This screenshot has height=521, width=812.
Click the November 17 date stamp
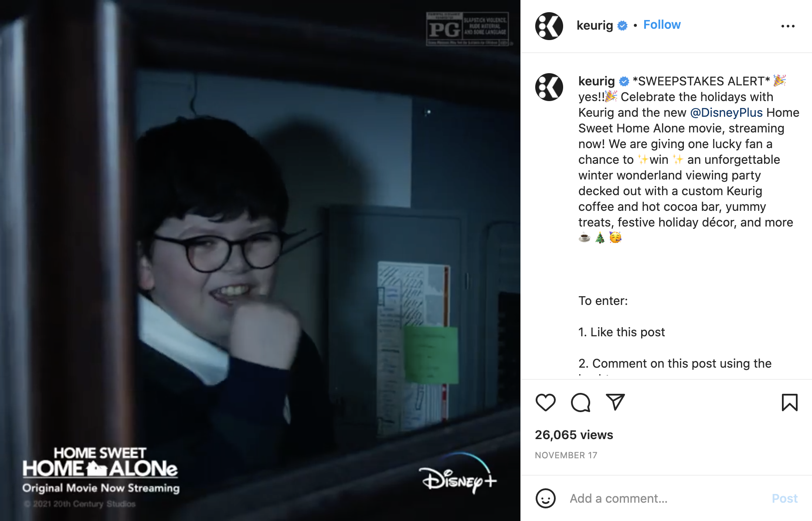pyautogui.click(x=566, y=455)
